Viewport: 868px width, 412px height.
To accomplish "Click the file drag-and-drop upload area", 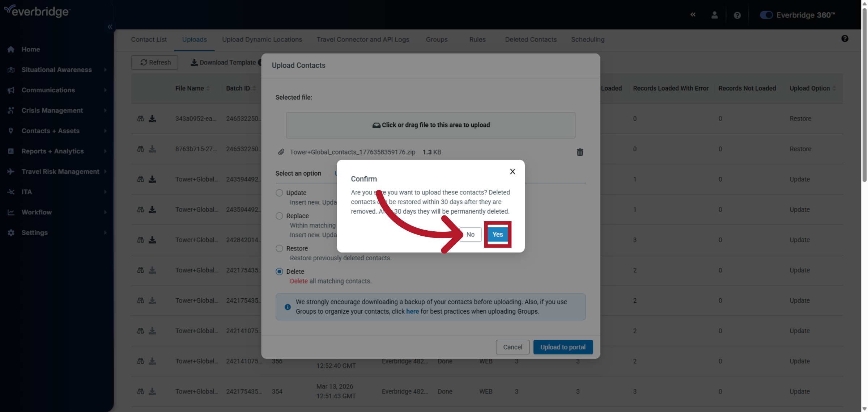I will point(430,125).
